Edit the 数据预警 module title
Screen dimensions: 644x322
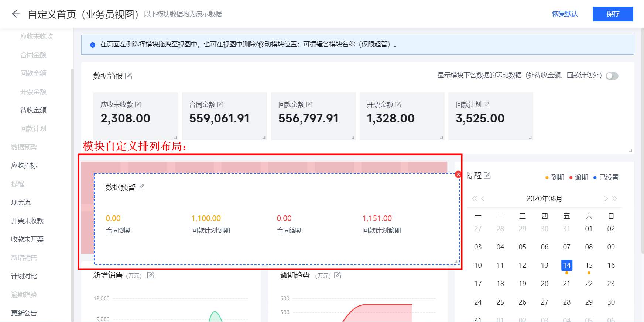click(x=141, y=187)
